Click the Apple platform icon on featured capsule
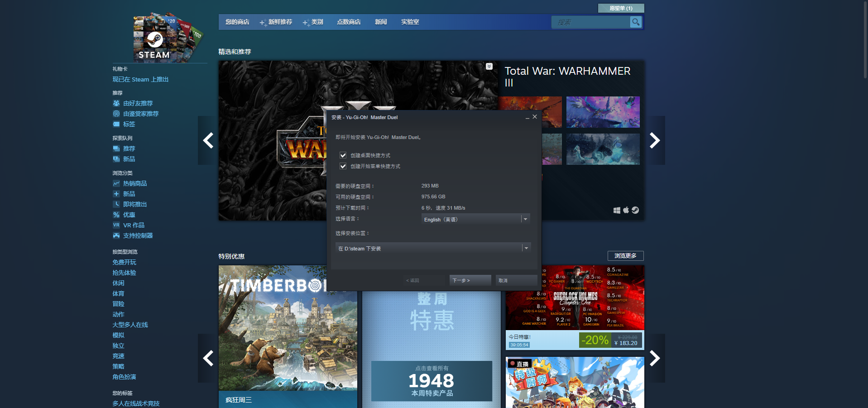The width and height of the screenshot is (868, 408). tap(626, 210)
